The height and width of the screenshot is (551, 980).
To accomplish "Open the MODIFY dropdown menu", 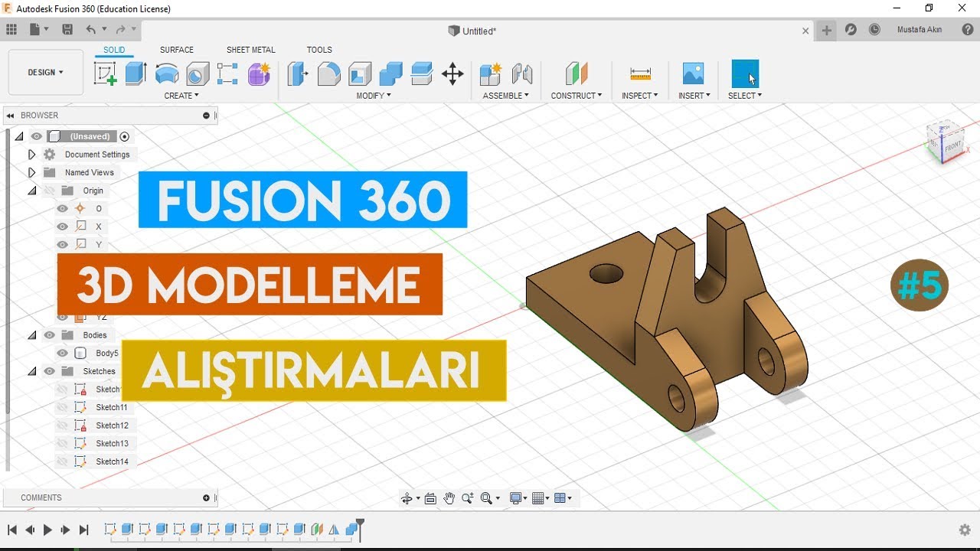I will tap(374, 96).
